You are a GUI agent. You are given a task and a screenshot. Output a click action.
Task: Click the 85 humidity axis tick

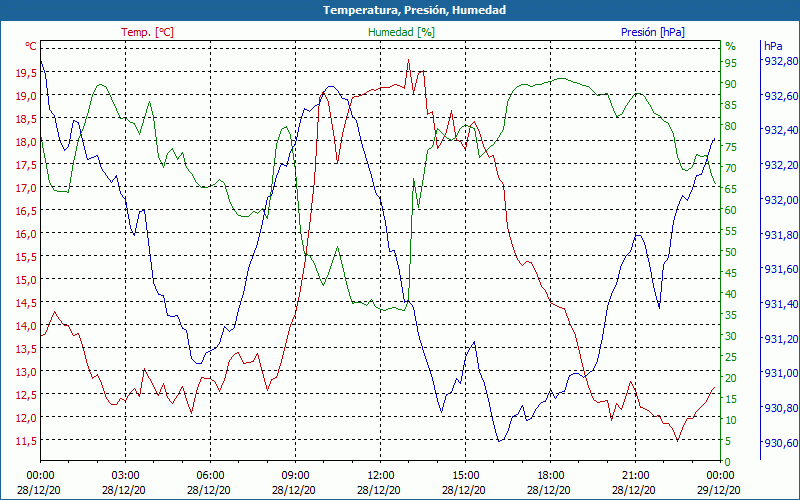[x=731, y=105]
